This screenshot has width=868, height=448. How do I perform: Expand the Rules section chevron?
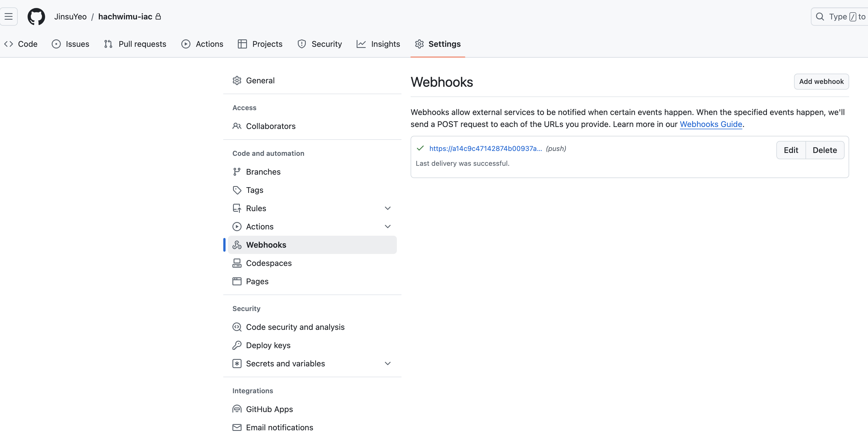[x=387, y=208]
